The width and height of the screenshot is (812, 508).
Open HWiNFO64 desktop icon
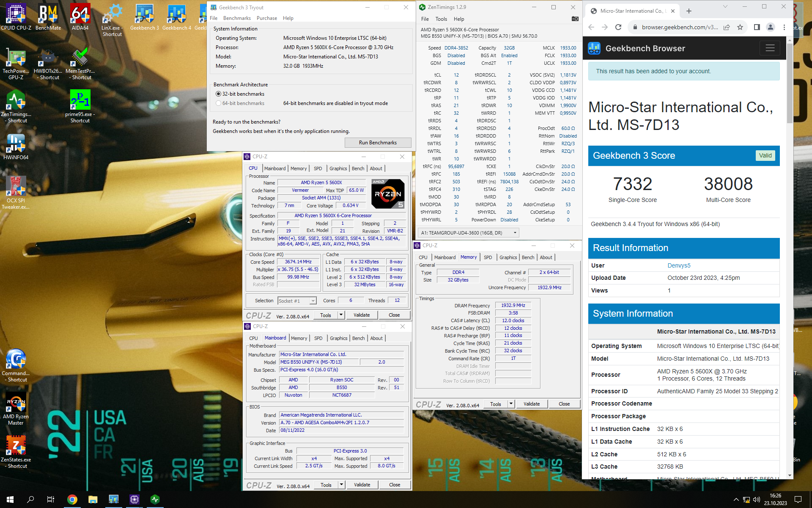(x=16, y=147)
